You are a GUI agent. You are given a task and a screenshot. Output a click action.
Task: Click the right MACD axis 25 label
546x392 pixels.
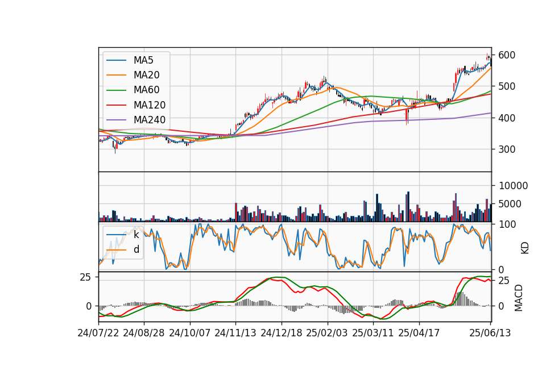(503, 281)
